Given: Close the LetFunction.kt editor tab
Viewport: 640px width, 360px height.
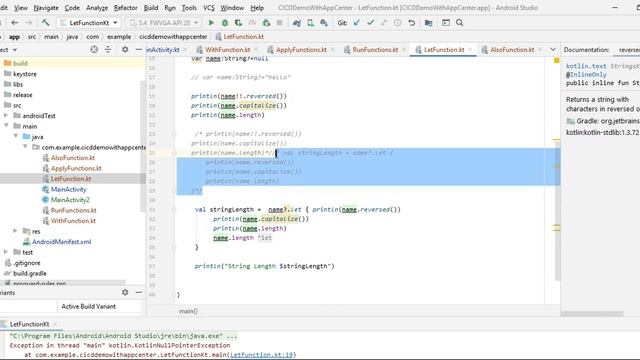Looking at the screenshot, I should pos(470,49).
